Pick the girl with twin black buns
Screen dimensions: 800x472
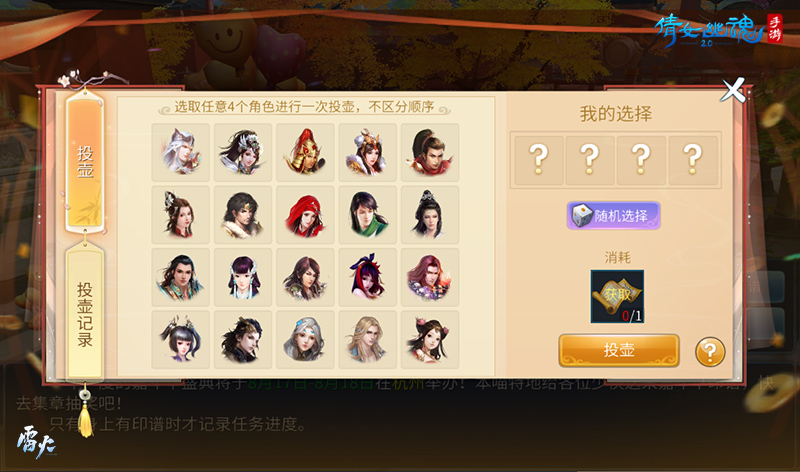point(181,339)
